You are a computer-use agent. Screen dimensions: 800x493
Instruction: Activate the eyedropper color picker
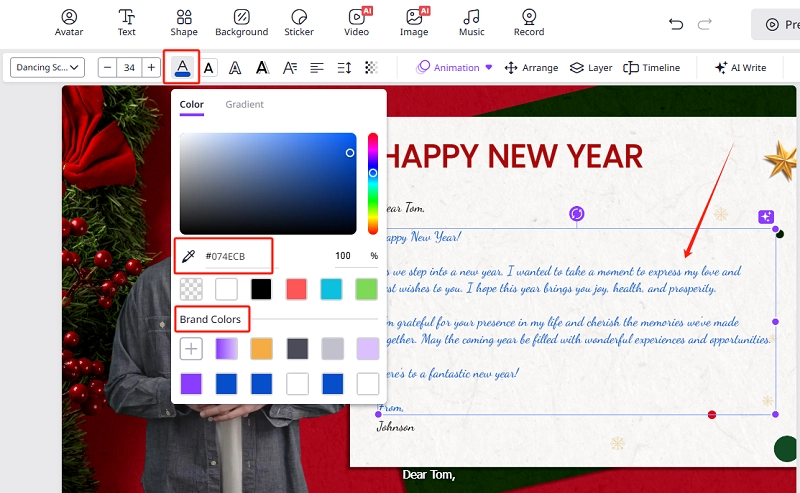188,256
